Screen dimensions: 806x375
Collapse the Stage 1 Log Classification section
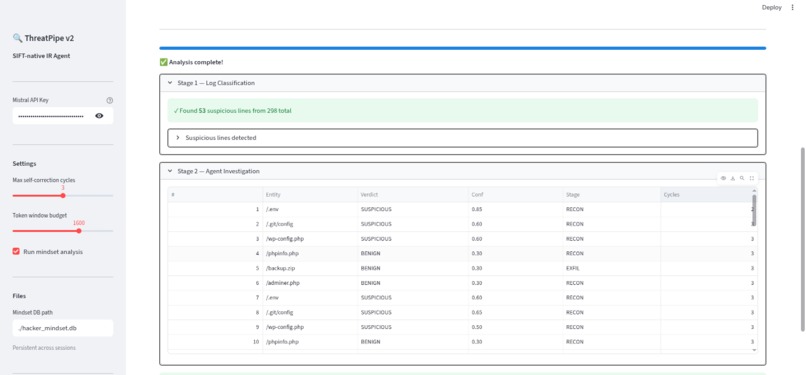463,83
